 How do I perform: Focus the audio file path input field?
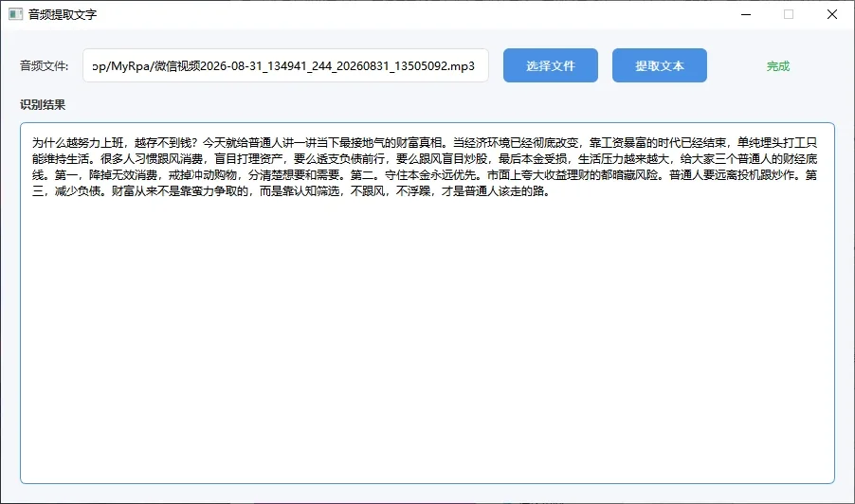coord(285,65)
